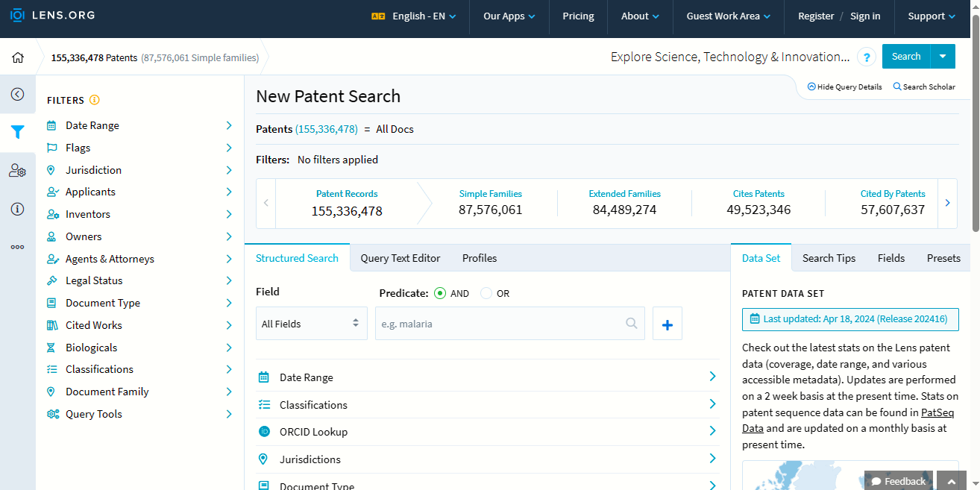Image resolution: width=980 pixels, height=490 pixels.
Task: Click the scroll-to-top arrow button
Action: (952, 481)
